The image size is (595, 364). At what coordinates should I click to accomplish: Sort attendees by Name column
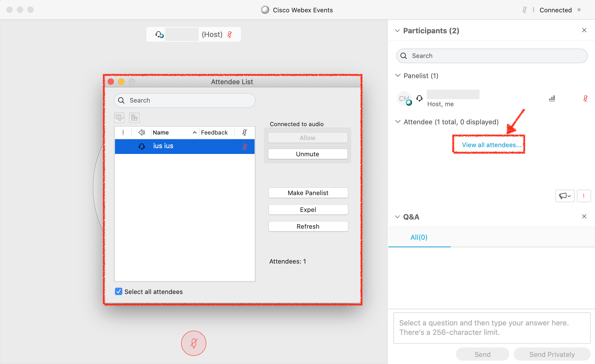pyautogui.click(x=175, y=132)
